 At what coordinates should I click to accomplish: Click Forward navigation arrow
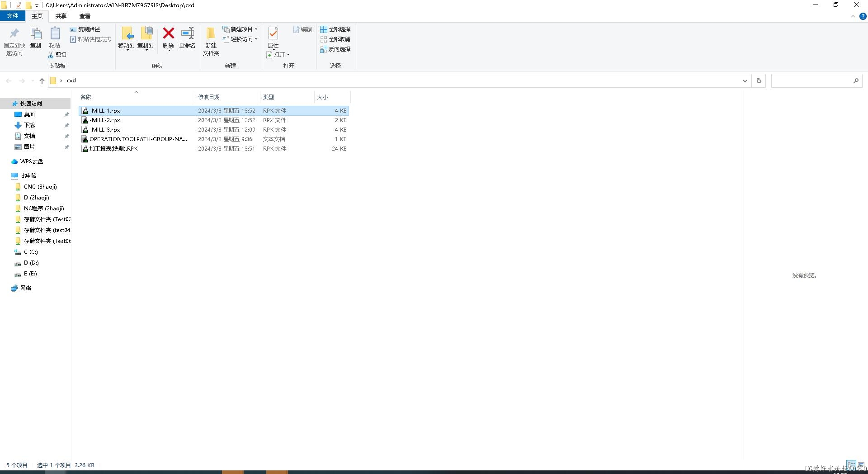coord(22,81)
